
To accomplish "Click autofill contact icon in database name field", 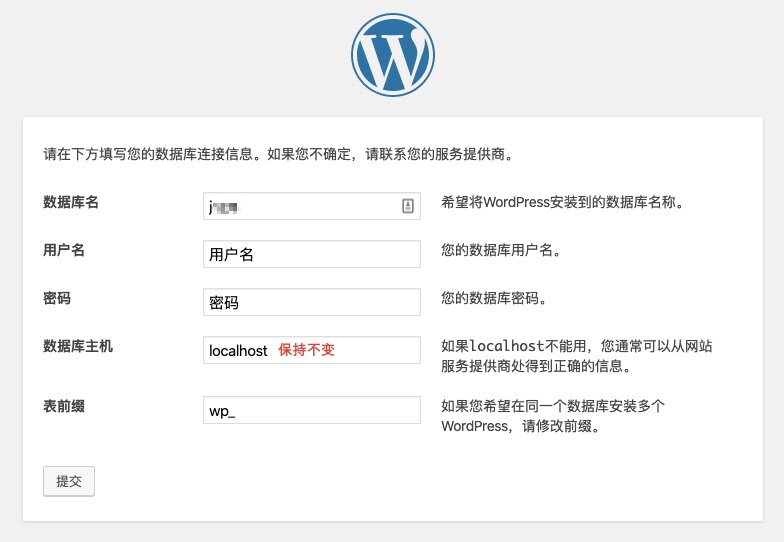I will 408,206.
